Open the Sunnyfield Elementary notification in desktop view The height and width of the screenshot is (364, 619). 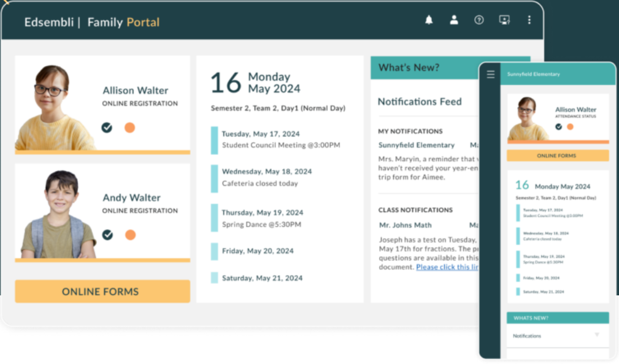click(x=417, y=145)
